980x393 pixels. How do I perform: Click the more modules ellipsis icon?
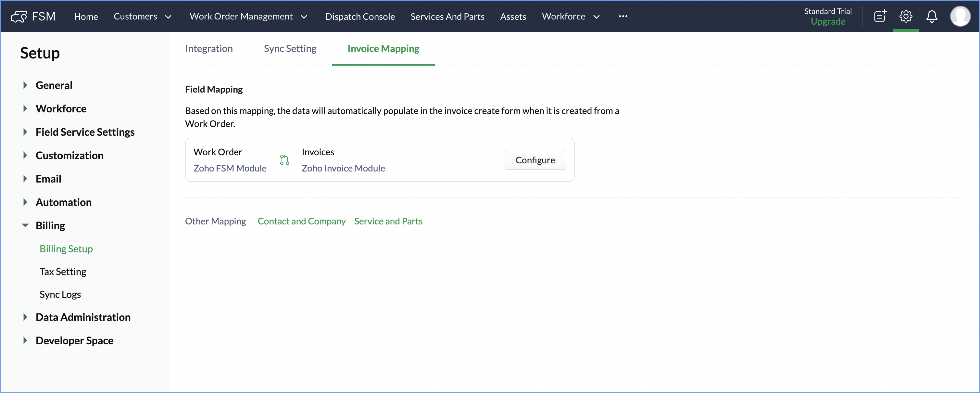(x=623, y=16)
